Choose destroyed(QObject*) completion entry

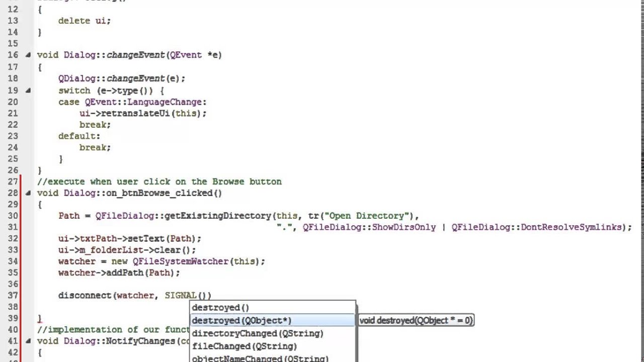pos(273,320)
